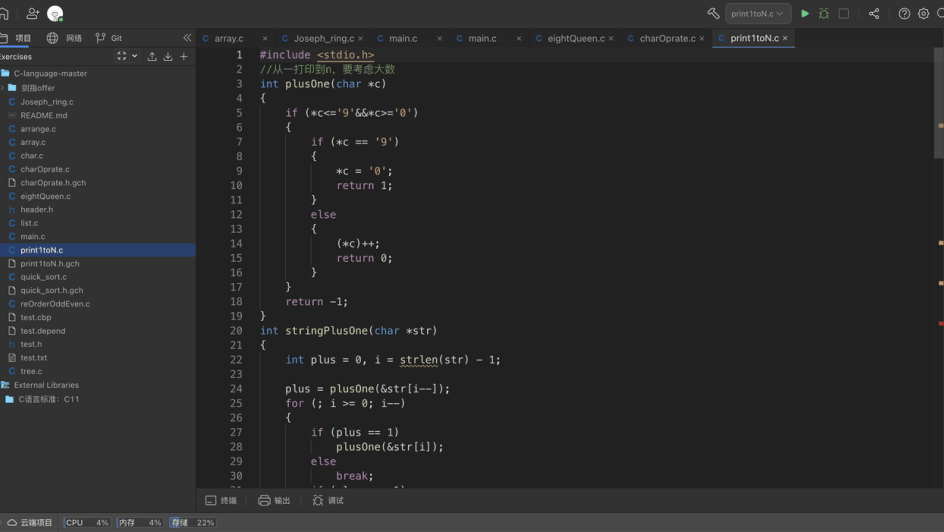This screenshot has width=944, height=532.
Task: Close the eightQueen.c tab
Action: click(x=611, y=38)
